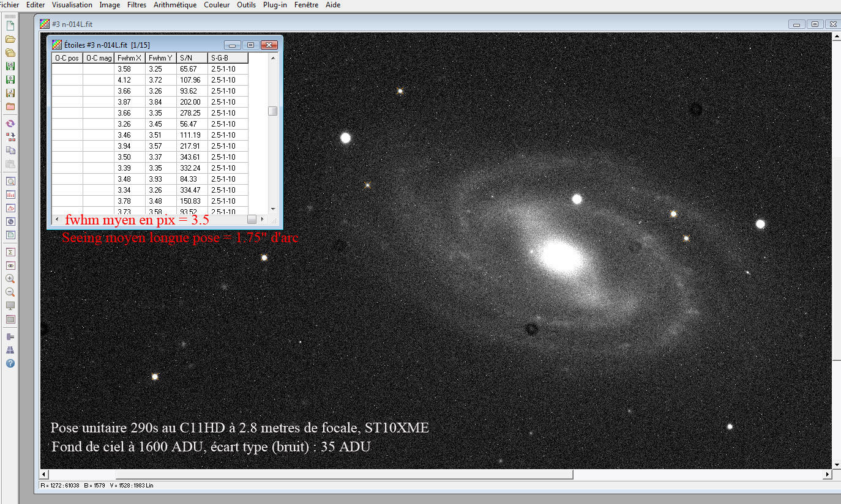Open the Aide menu
The height and width of the screenshot is (504, 841).
click(x=333, y=5)
